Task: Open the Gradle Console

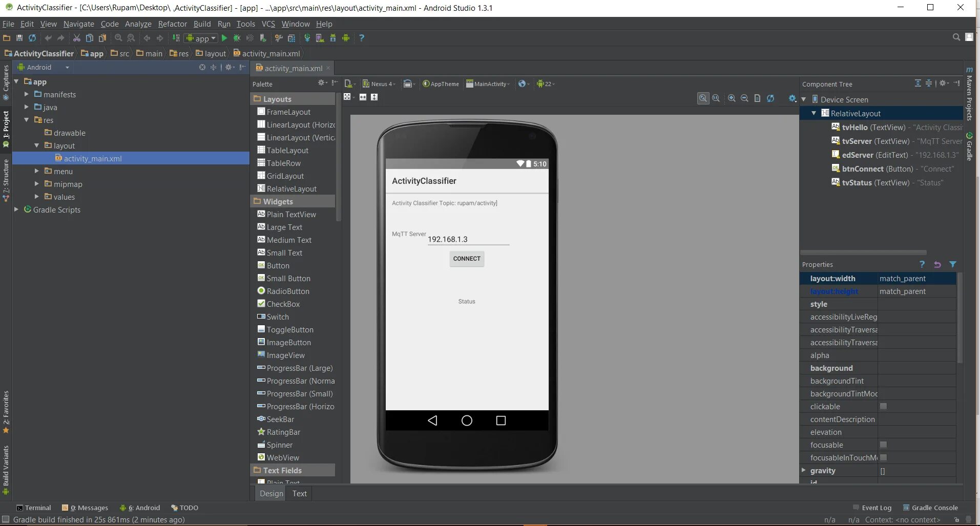Action: point(930,508)
